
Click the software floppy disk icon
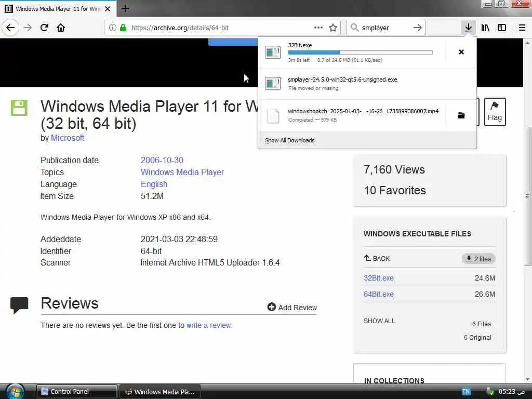point(19,108)
